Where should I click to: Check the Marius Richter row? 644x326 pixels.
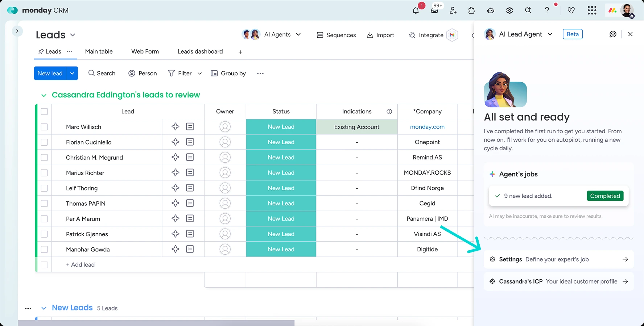coord(44,173)
